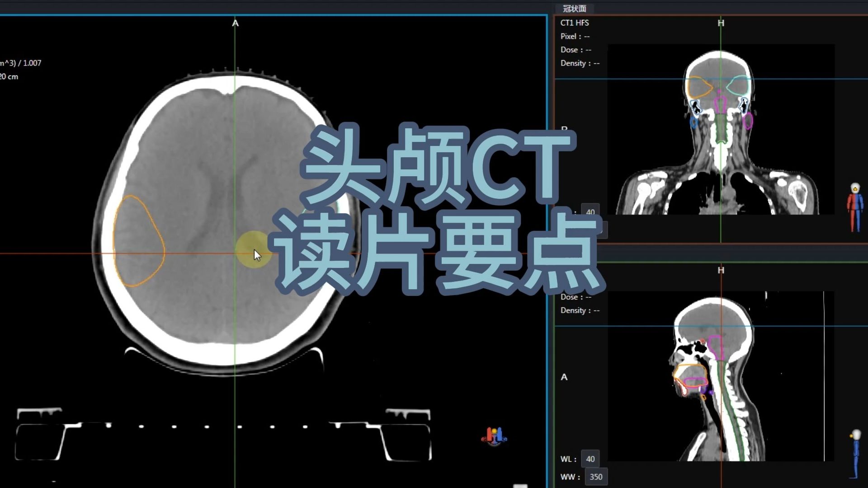This screenshot has width=868, height=488.
Task: Click the Density readout in the sagittal view
Action: 580,310
